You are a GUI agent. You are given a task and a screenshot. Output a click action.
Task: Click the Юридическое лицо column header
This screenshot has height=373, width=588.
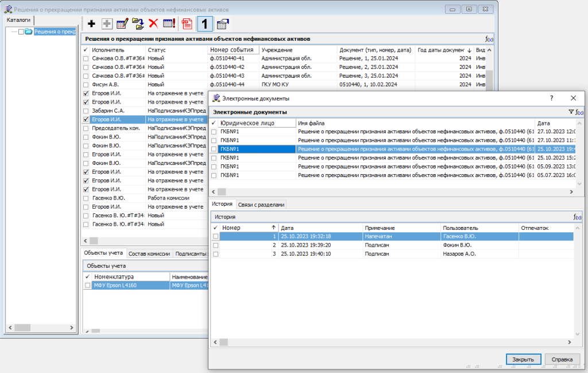point(257,123)
